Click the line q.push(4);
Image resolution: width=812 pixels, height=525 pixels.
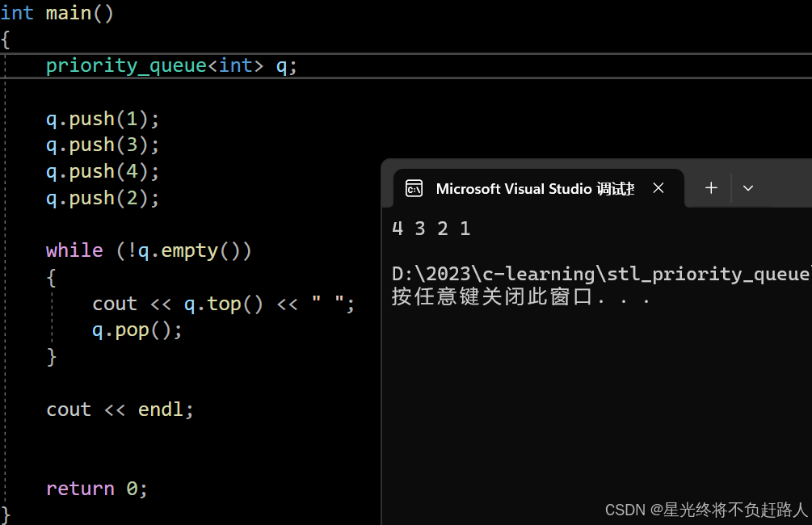pyautogui.click(x=103, y=172)
